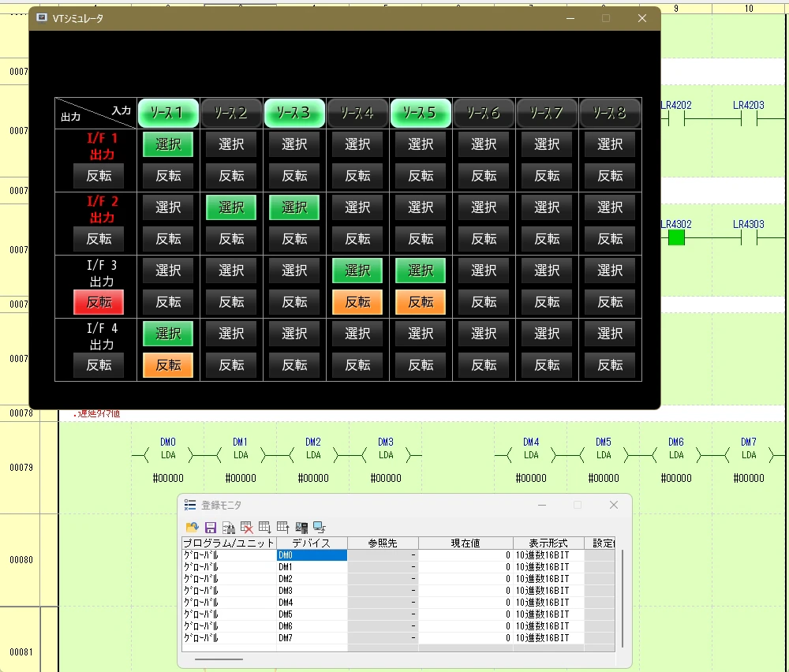The height and width of the screenshot is (672, 789).
Task: Toggle ソース3 input button
Action: pos(294,113)
